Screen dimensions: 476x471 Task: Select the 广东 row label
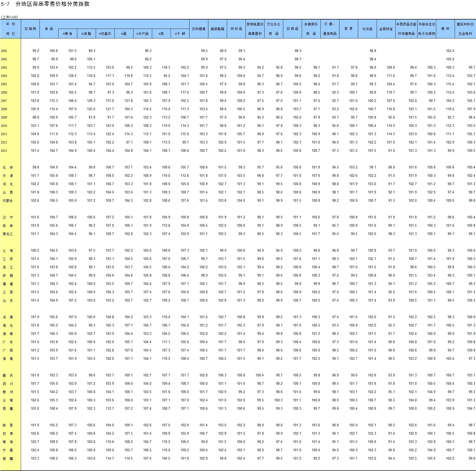8,342
